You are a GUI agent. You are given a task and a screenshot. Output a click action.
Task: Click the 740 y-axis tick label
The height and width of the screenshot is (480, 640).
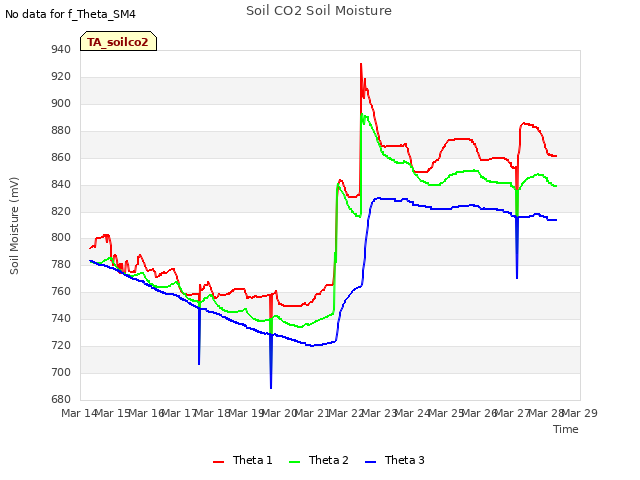click(61, 318)
